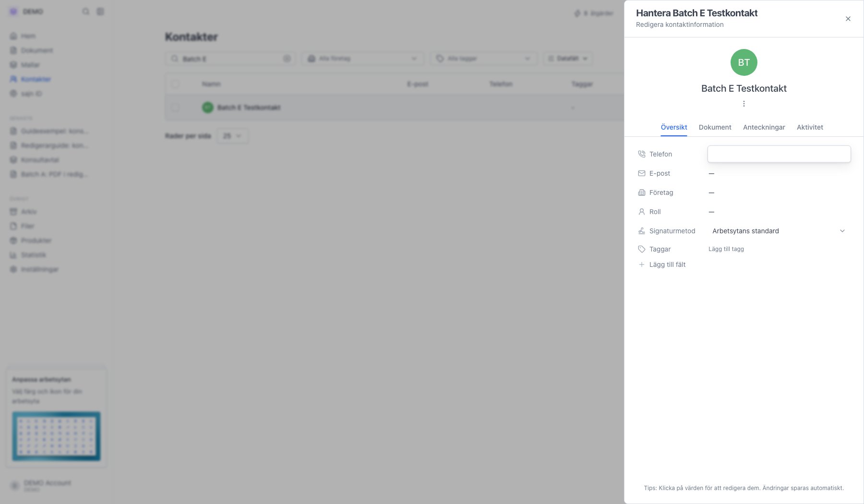This screenshot has width=864, height=504.
Task: Toggle the Batch E Testkontakt row checkbox
Action: pyautogui.click(x=175, y=108)
